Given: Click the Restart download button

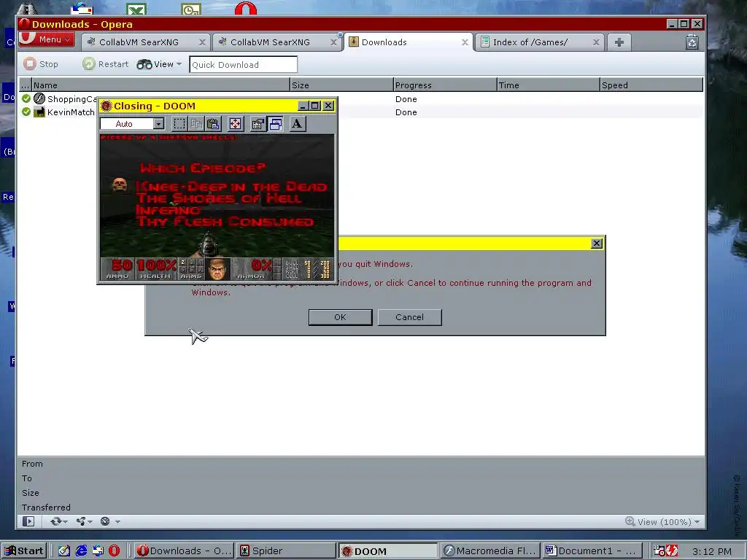Looking at the screenshot, I should click(105, 64).
